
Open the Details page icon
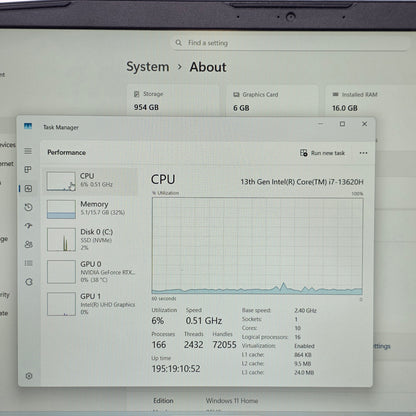click(x=28, y=263)
